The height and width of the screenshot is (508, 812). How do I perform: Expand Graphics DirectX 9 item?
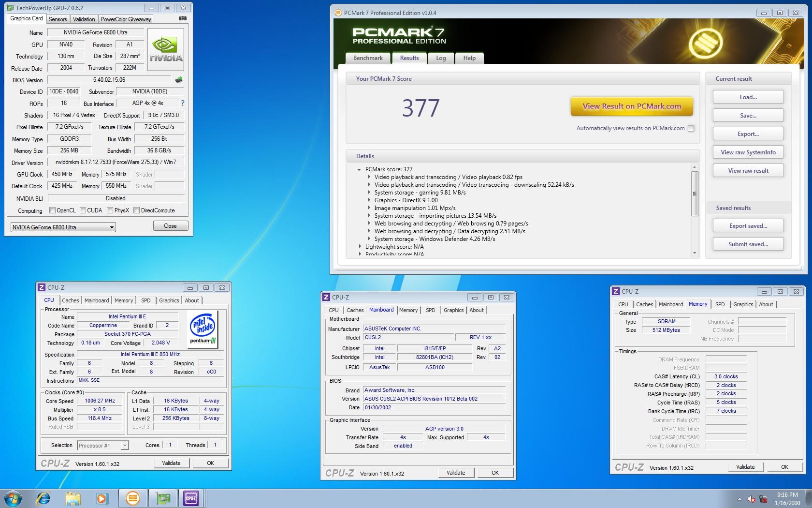click(x=369, y=200)
